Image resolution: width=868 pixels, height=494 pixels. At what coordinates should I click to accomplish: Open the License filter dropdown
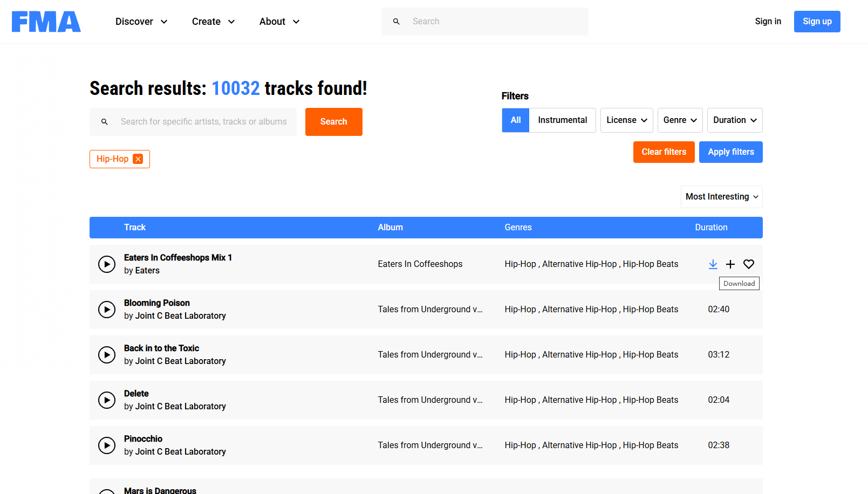626,120
